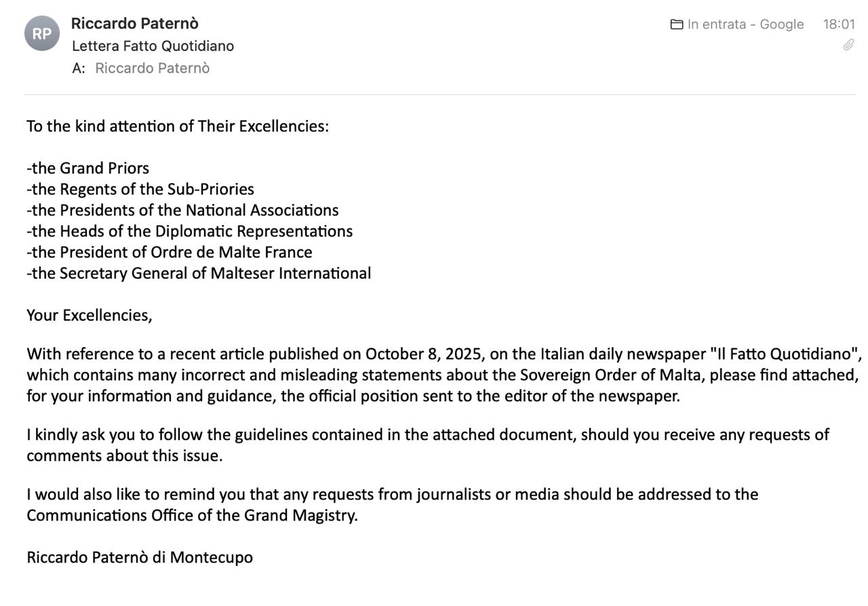Click "Heads of the Diplomatic Representations" line
868x606 pixels.
[x=189, y=231]
